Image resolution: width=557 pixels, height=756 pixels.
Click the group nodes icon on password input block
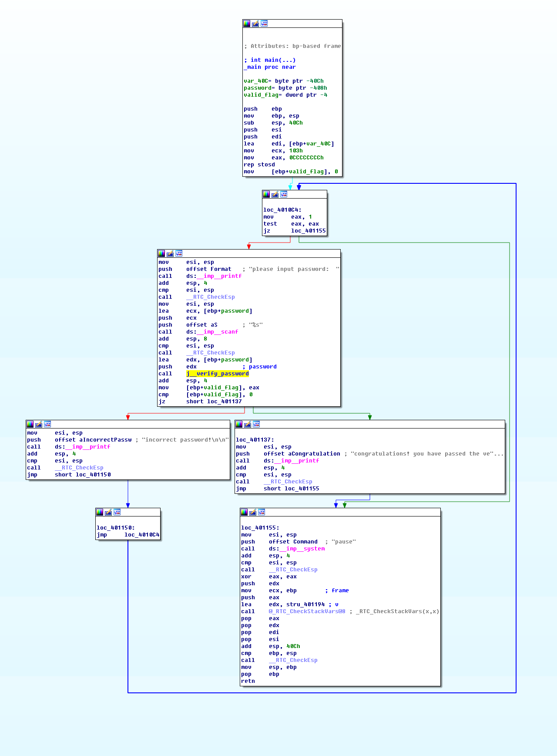(179, 253)
